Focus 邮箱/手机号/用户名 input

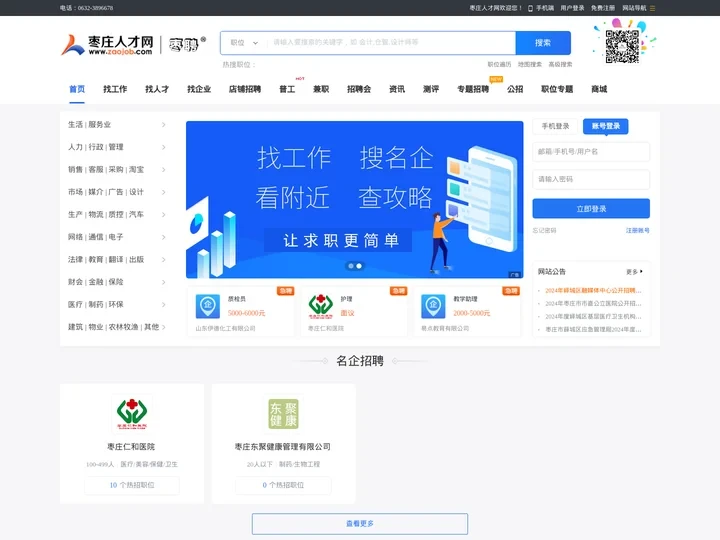click(591, 152)
